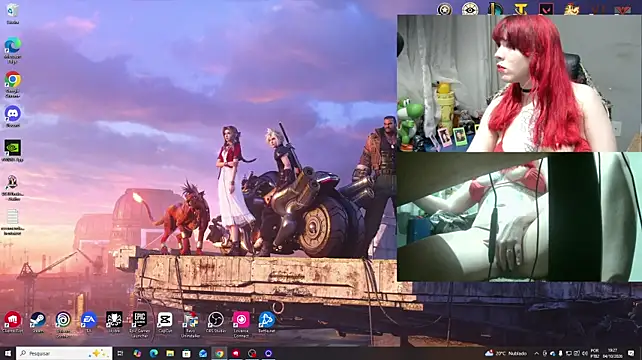This screenshot has width=642, height=360.
Task: Launch the Discord desktop shortcut
Action: [x=13, y=116]
